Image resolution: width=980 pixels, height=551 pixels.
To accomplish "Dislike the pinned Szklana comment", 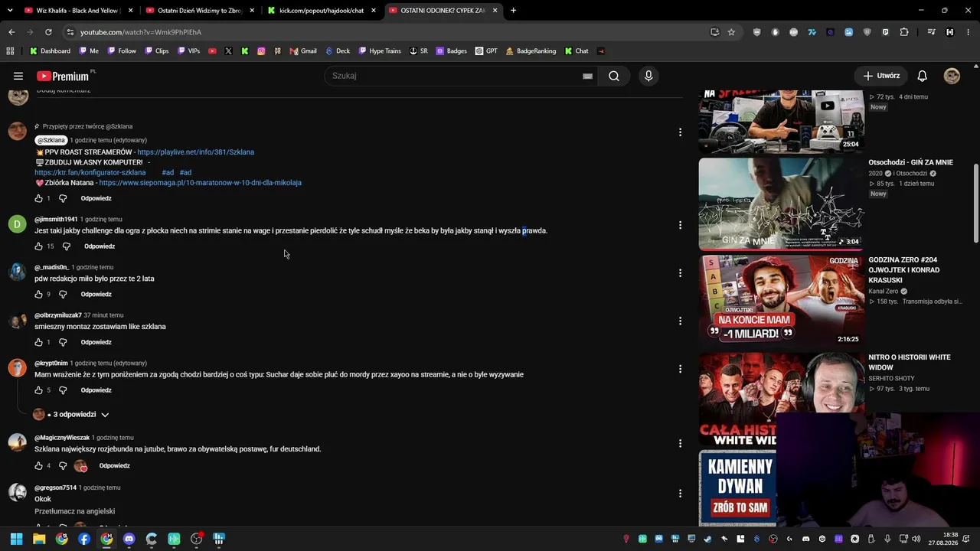I will (x=63, y=198).
